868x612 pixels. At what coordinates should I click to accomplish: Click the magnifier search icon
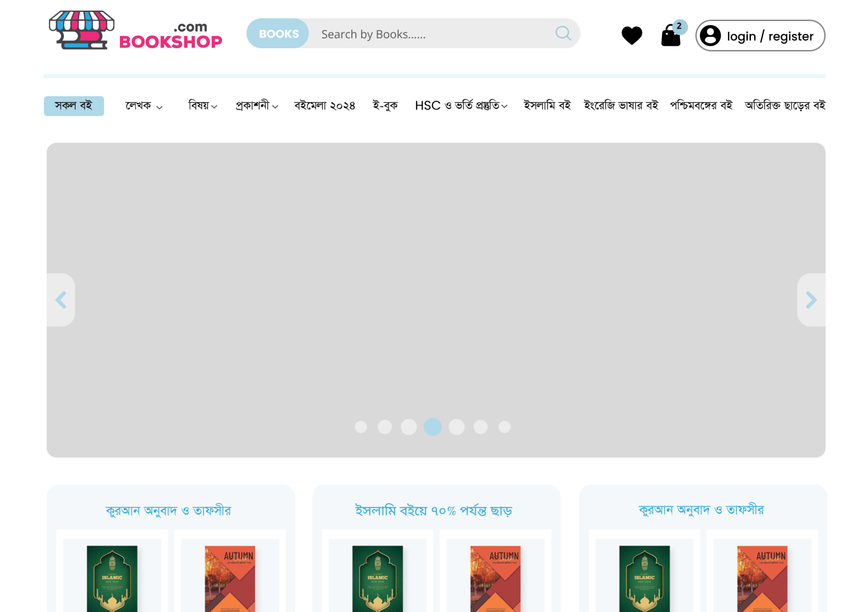563,33
